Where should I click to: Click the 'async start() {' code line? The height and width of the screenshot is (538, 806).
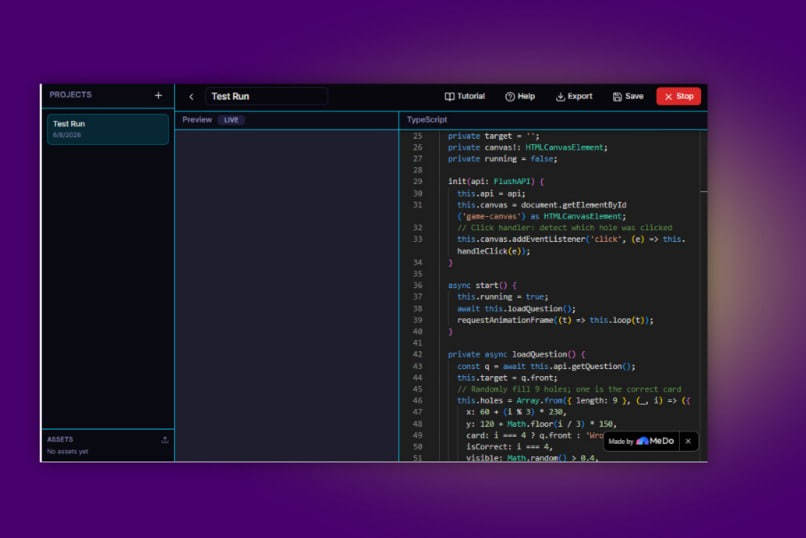(482, 286)
